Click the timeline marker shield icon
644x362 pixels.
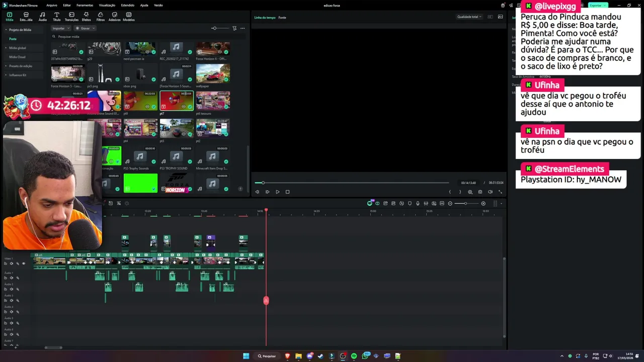tap(410, 203)
